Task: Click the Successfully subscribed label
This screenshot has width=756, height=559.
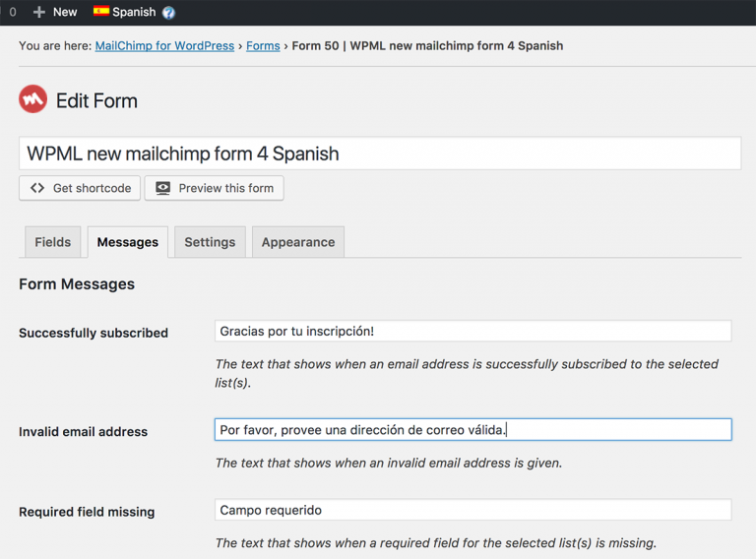Action: [94, 333]
